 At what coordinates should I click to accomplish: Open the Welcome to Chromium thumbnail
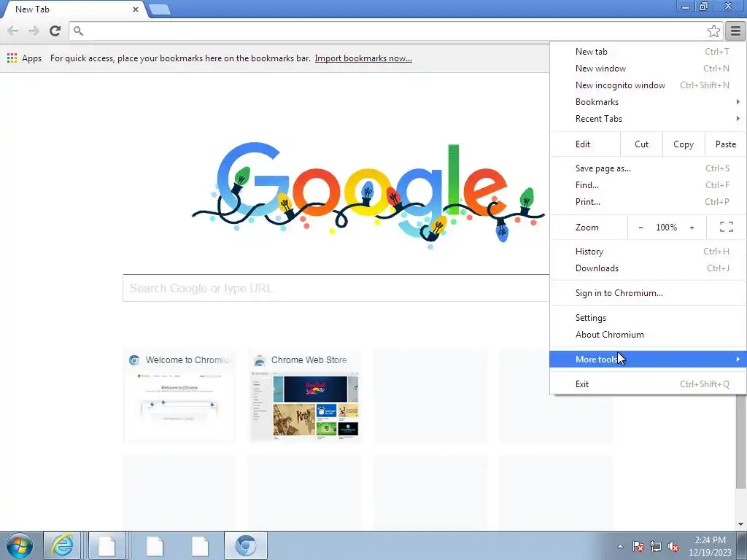coord(179,396)
